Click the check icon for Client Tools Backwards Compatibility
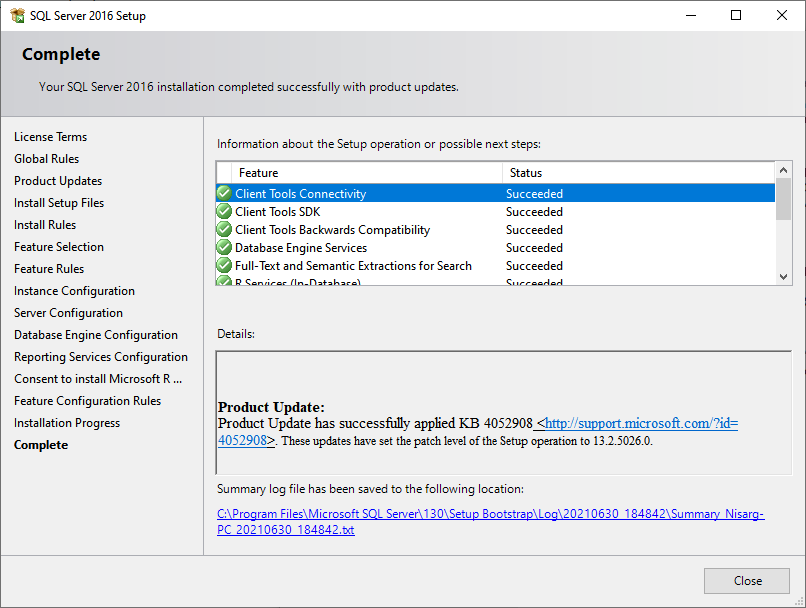 tap(224, 229)
